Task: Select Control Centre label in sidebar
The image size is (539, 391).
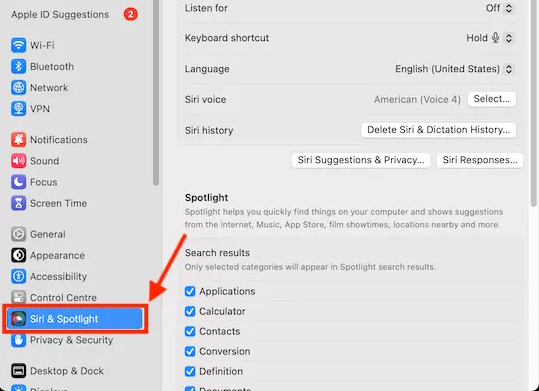Action: coord(63,297)
